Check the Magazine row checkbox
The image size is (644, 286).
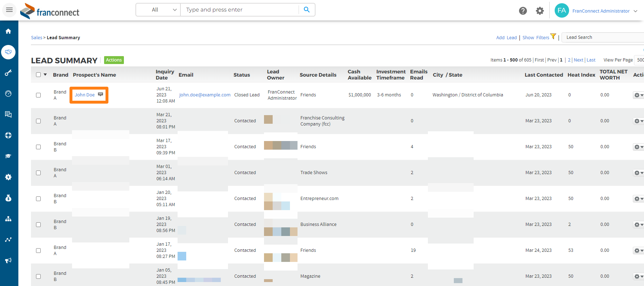pyautogui.click(x=39, y=276)
